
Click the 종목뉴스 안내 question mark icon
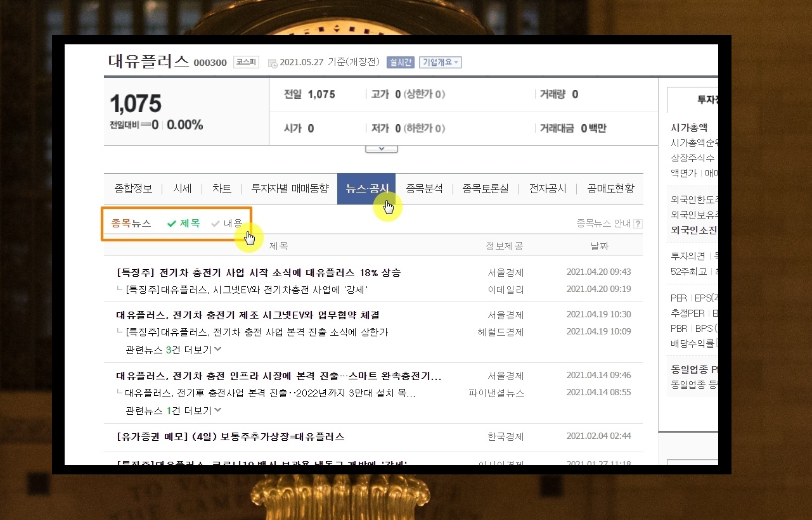pos(638,224)
